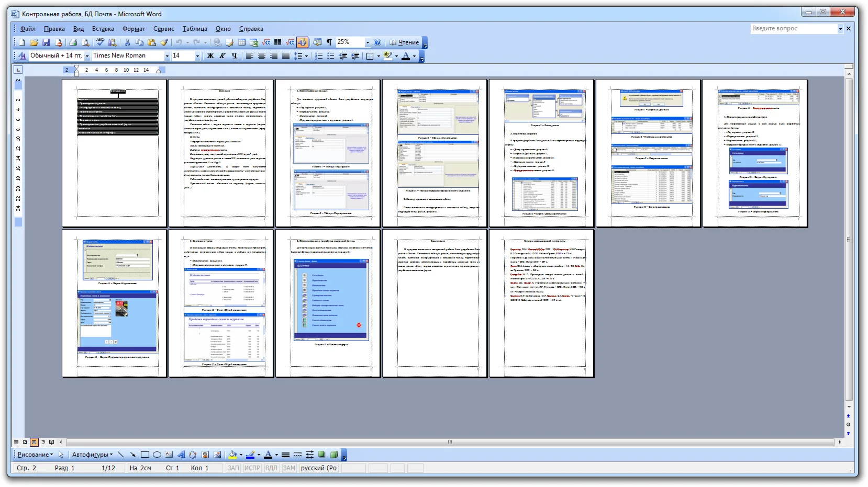Click the Рисование button on drawing toolbar
Image resolution: width=868 pixels, height=487 pixels.
pos(35,455)
